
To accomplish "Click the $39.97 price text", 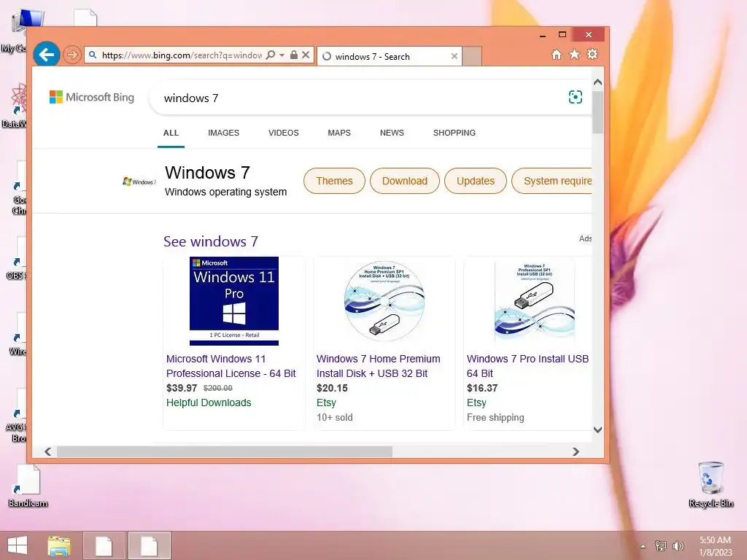I will 182,388.
